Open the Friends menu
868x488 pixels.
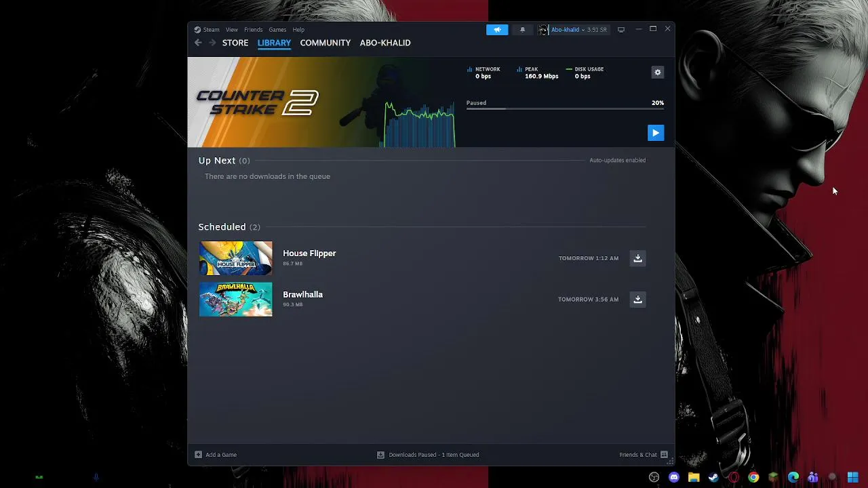click(253, 30)
